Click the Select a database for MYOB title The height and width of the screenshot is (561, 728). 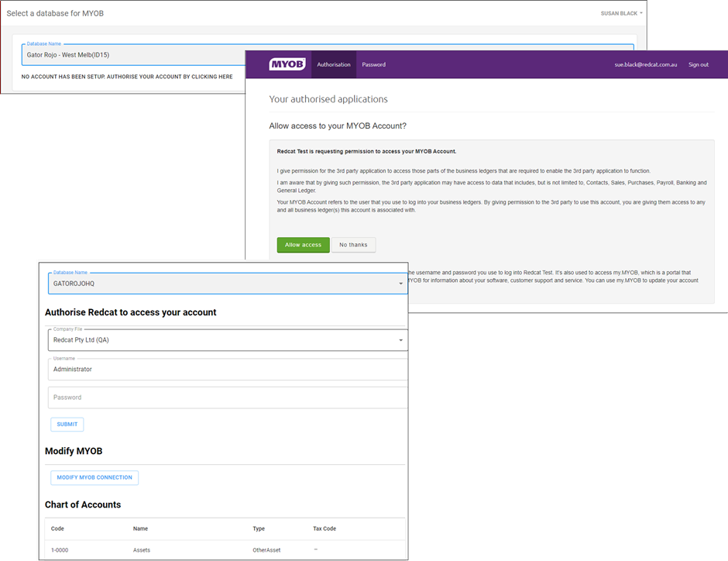pyautogui.click(x=55, y=13)
